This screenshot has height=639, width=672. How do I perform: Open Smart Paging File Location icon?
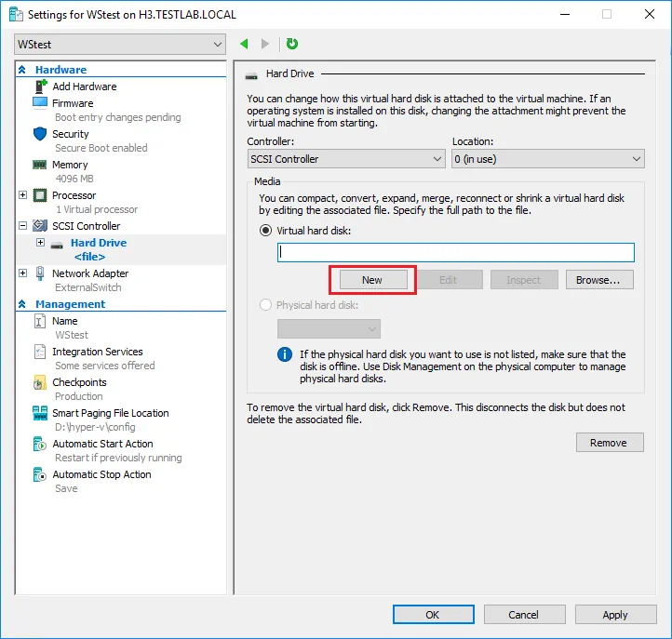[x=40, y=413]
